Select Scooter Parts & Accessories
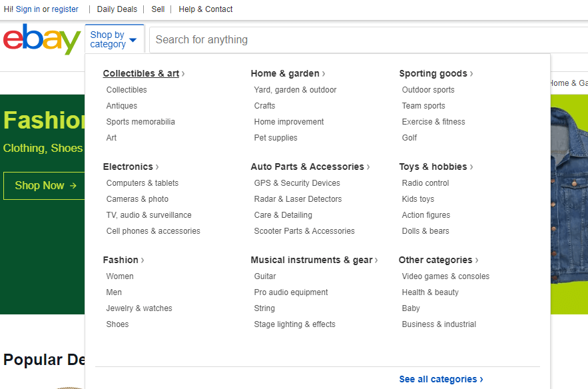This screenshot has height=389, width=588. 304,231
